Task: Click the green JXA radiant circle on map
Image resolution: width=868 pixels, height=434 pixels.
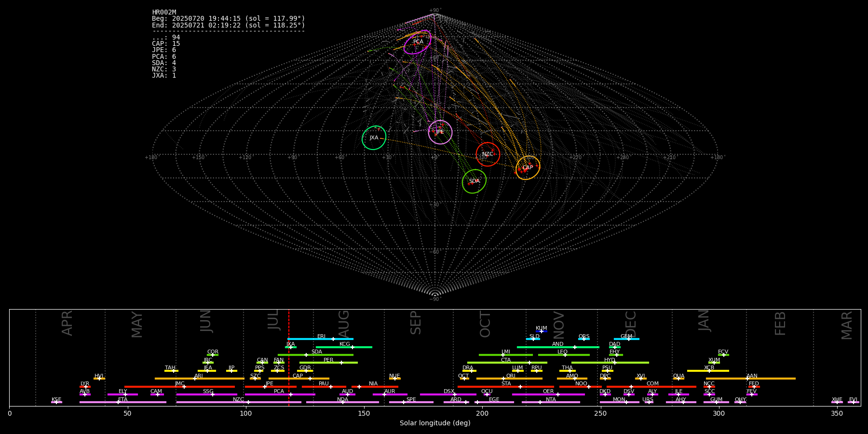Action: pyautogui.click(x=374, y=138)
